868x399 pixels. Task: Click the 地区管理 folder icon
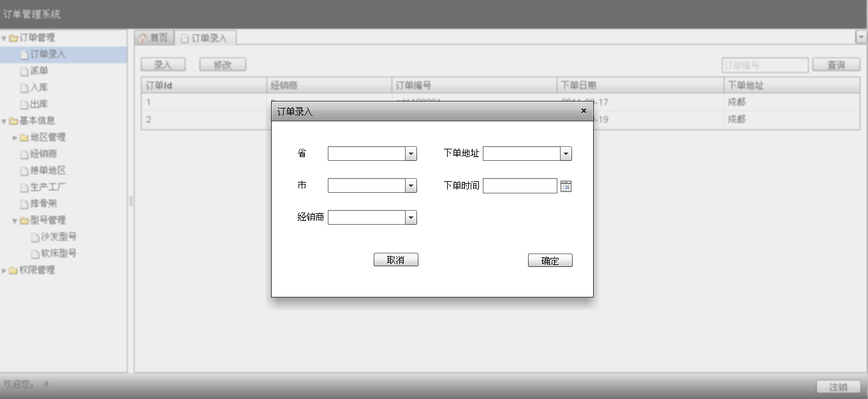coord(24,138)
